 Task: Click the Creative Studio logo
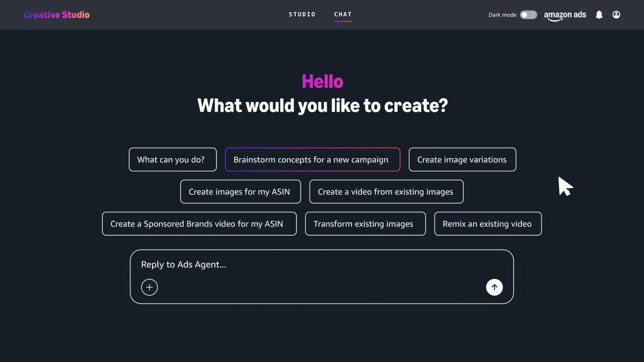tap(56, 14)
